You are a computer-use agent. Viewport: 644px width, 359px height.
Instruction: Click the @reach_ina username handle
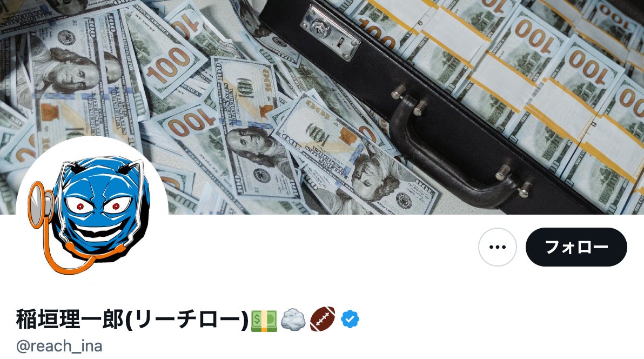coord(59,346)
